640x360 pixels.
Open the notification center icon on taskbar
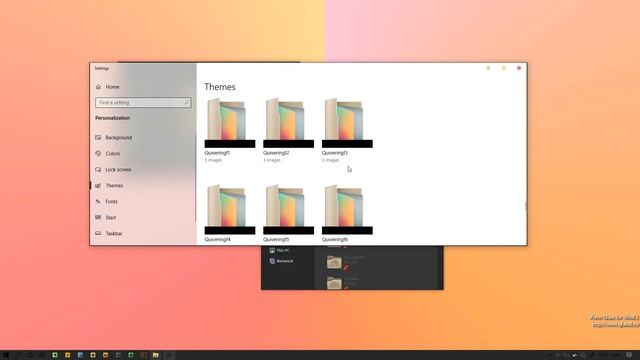click(629, 355)
